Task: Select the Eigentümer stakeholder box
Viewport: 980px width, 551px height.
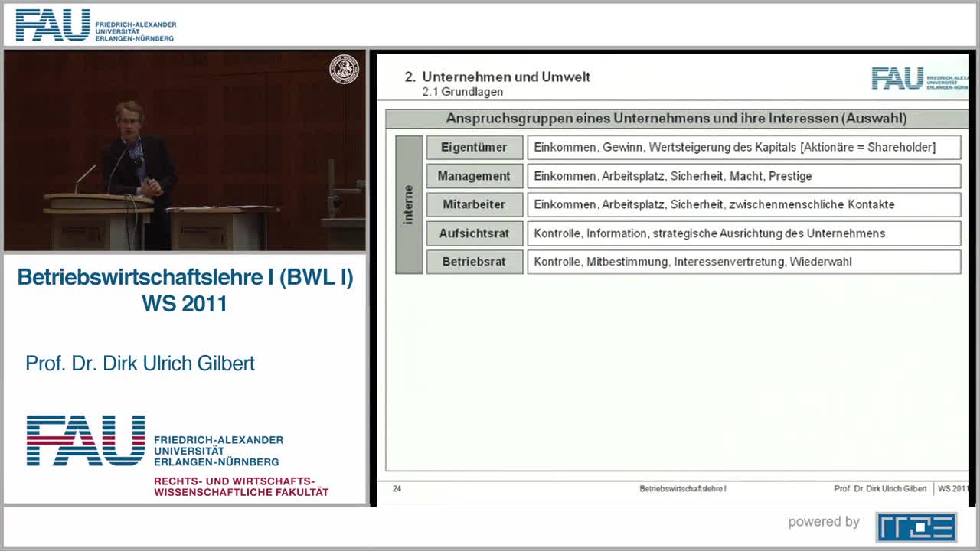Action: pos(475,147)
